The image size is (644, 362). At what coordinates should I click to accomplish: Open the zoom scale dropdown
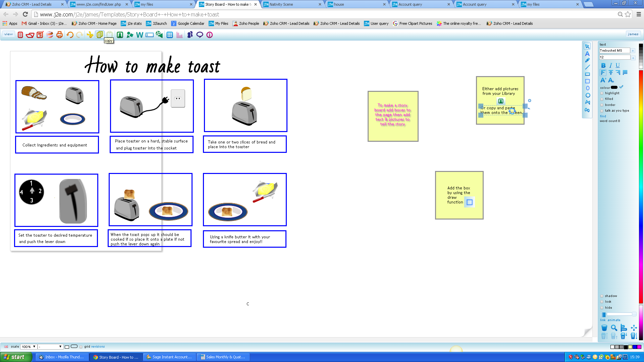(29, 347)
